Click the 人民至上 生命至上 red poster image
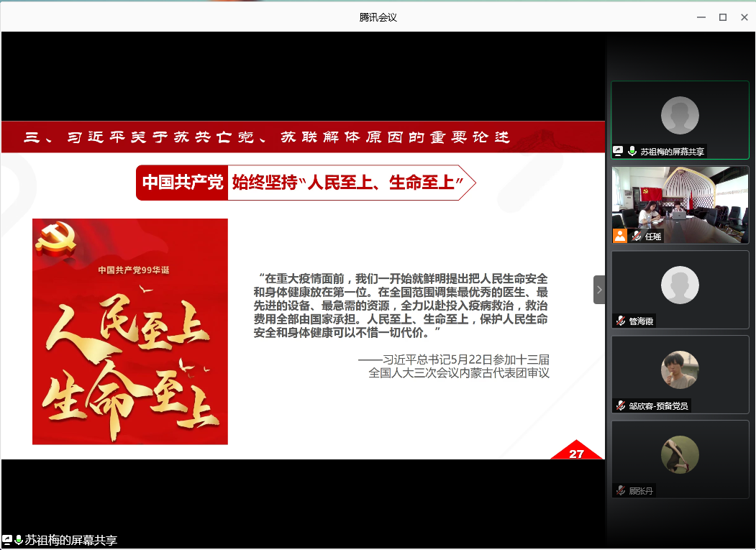Image resolution: width=756 pixels, height=550 pixels. click(130, 331)
